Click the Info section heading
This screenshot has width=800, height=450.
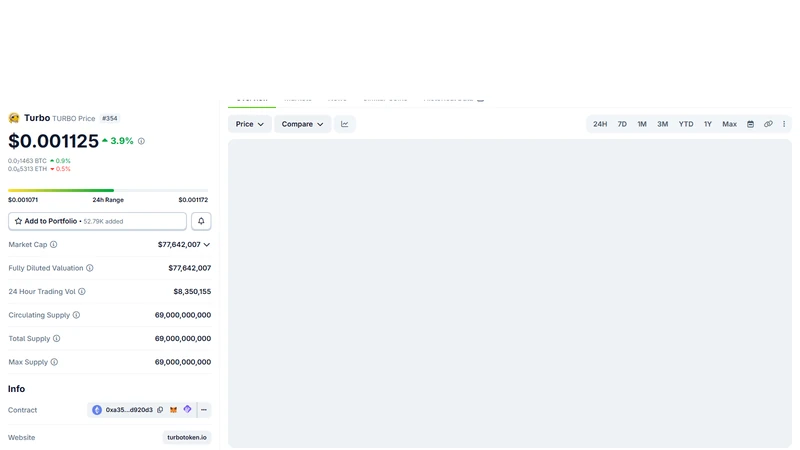point(16,389)
